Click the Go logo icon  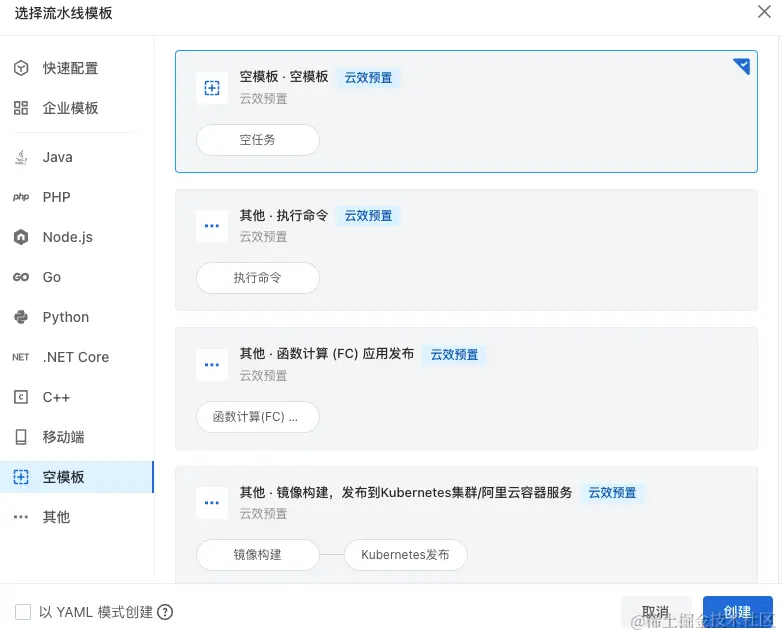click(21, 277)
